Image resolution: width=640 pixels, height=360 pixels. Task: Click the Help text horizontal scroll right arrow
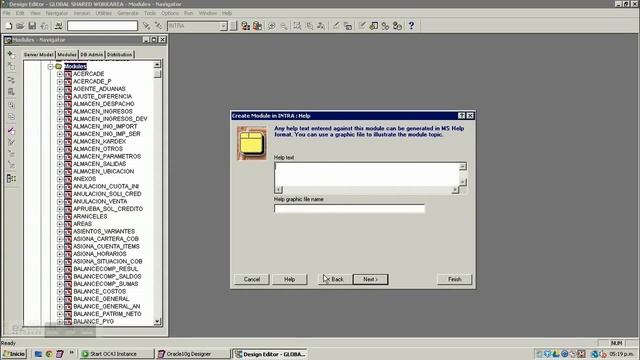tap(455, 190)
